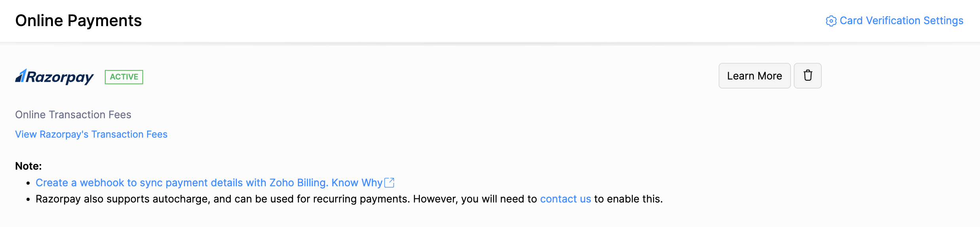The image size is (980, 227).
Task: Click the green ACTIVE status badge
Action: (124, 77)
